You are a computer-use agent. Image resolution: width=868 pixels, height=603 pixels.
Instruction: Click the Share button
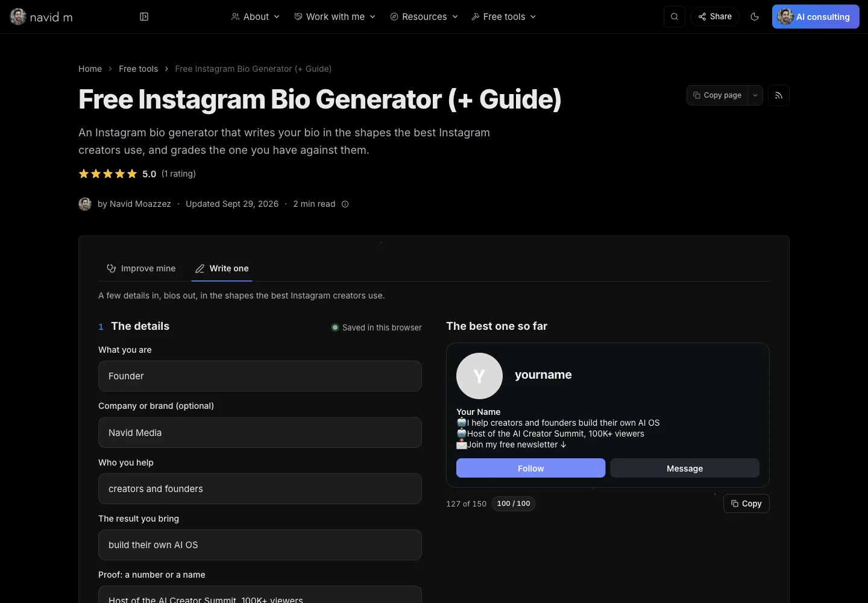(x=715, y=17)
